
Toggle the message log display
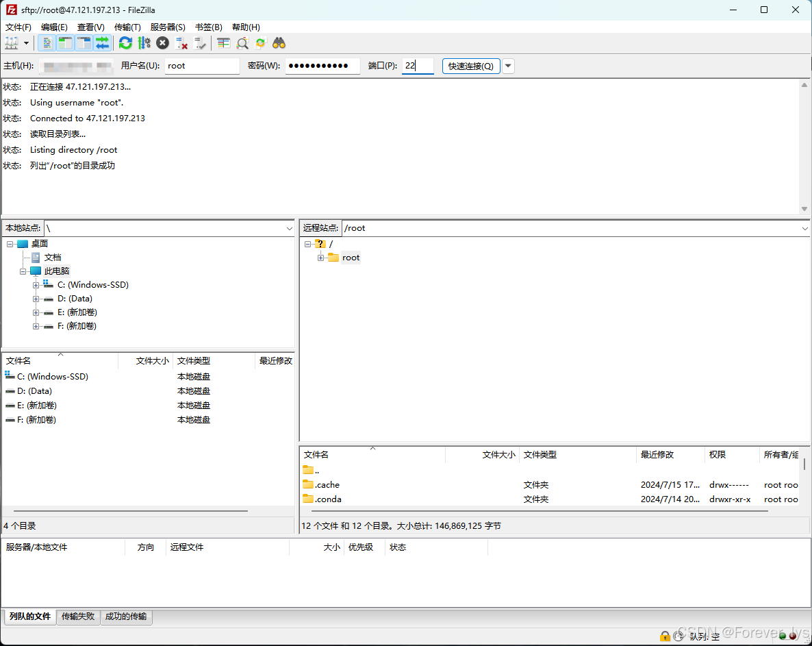click(x=47, y=43)
